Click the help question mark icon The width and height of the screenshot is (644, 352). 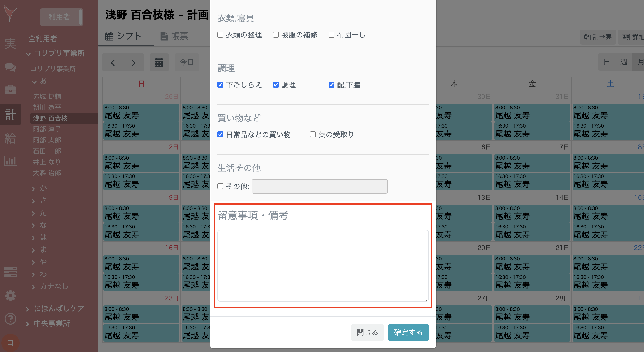(10, 318)
